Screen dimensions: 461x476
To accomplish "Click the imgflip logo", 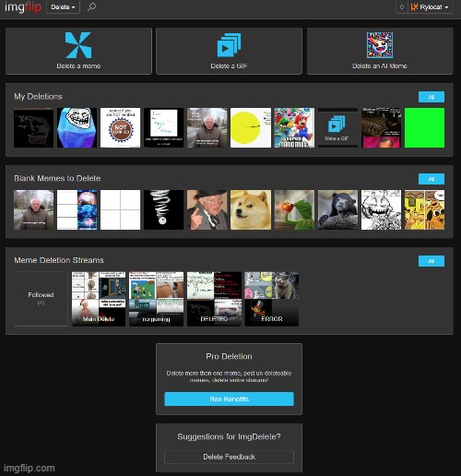I will 23,6.
